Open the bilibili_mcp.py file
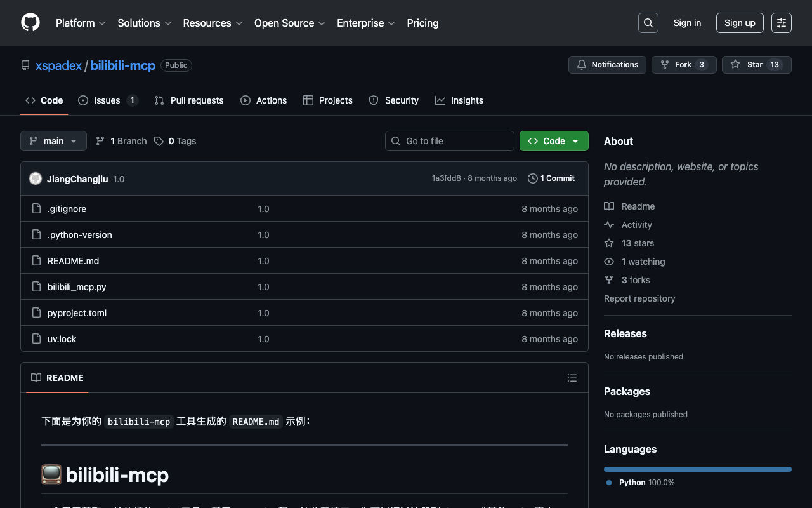The image size is (812, 508). coord(77,287)
